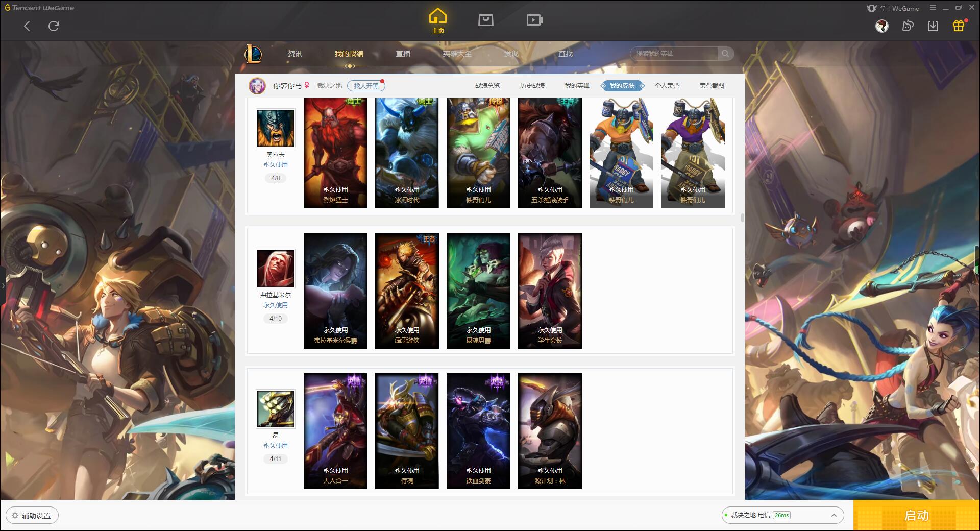Click the 26ms latency badge

781,515
